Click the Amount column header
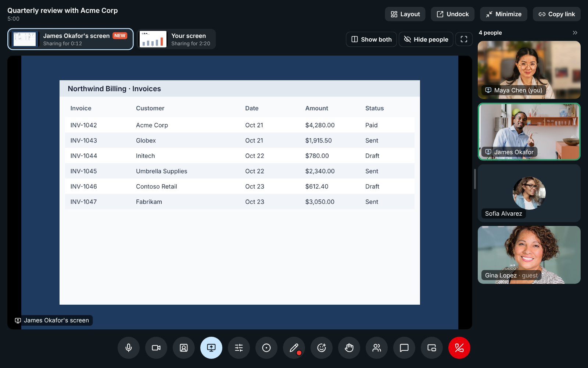Image resolution: width=588 pixels, height=368 pixels. point(317,108)
